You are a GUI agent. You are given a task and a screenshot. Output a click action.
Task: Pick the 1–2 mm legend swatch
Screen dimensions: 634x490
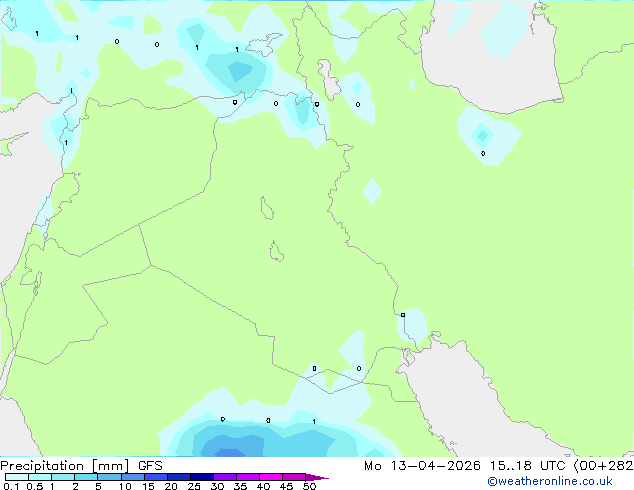(x=63, y=477)
